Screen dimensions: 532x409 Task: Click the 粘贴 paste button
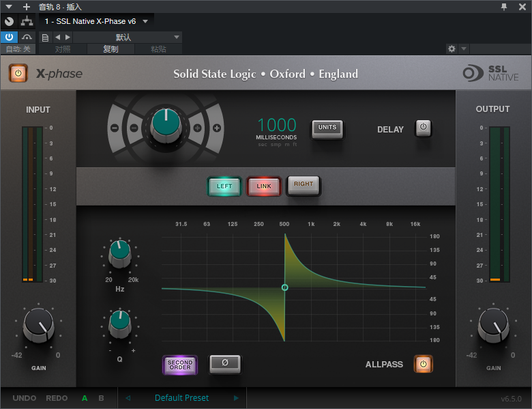click(158, 49)
